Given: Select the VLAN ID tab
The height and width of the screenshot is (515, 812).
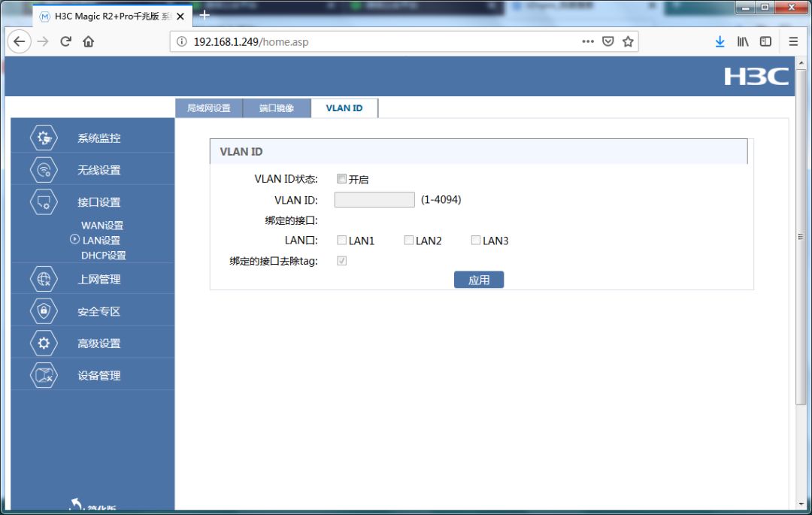Looking at the screenshot, I should [x=344, y=108].
